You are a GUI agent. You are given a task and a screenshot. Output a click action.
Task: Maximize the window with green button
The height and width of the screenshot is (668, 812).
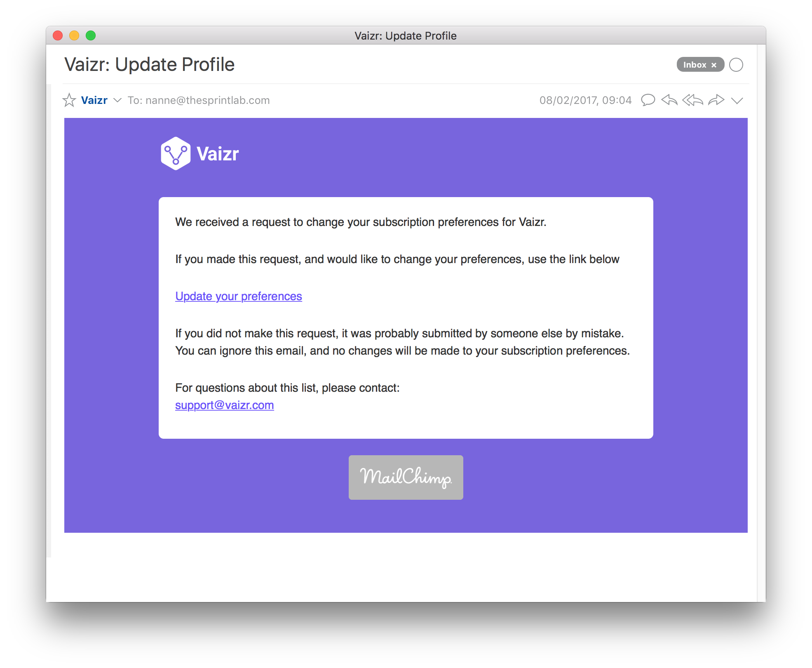point(91,35)
